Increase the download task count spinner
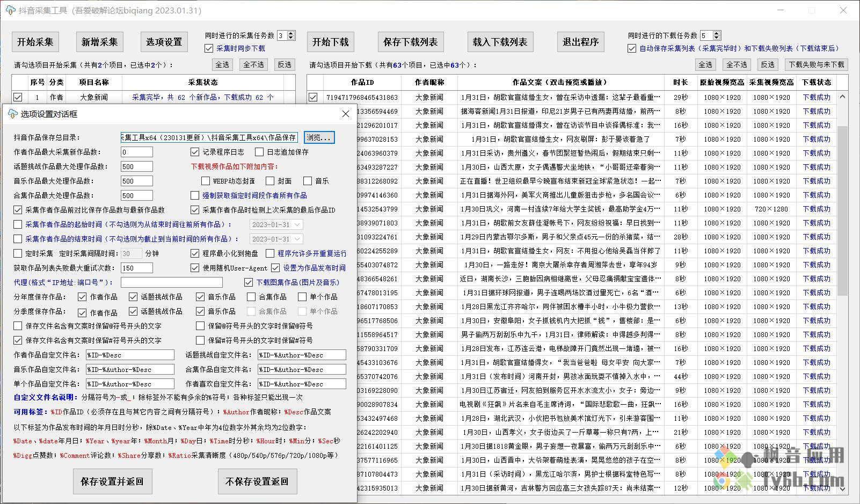 click(x=717, y=33)
